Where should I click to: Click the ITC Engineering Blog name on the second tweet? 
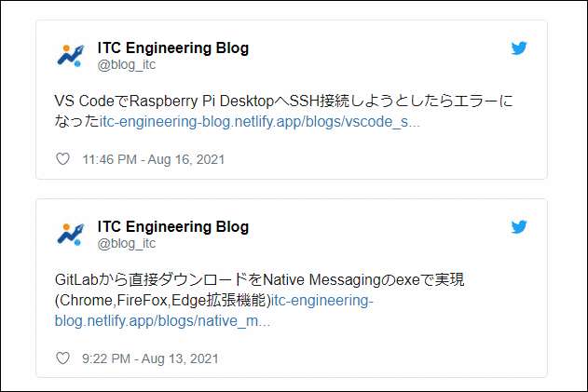tap(173, 227)
